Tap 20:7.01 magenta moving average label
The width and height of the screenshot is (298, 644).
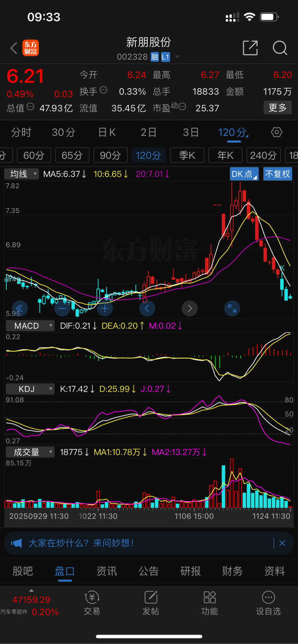tap(153, 174)
